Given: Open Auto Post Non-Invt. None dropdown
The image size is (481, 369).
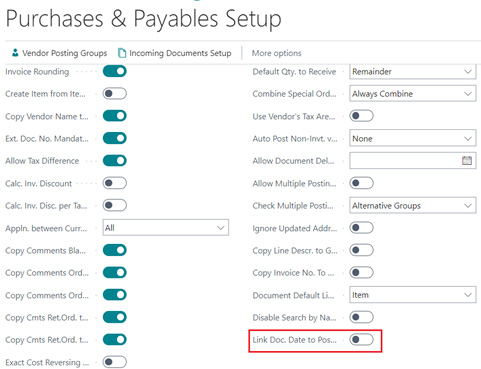Looking at the screenshot, I should click(x=412, y=138).
